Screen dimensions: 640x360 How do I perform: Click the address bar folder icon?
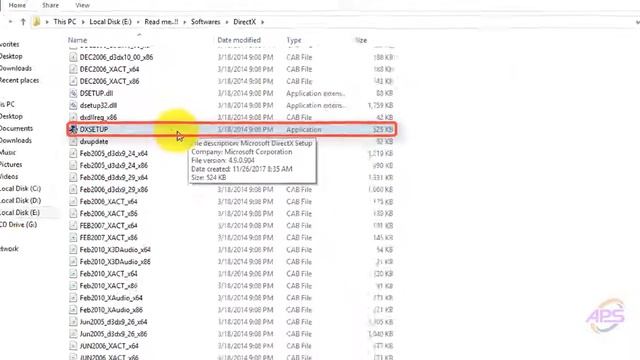pyautogui.click(x=37, y=22)
